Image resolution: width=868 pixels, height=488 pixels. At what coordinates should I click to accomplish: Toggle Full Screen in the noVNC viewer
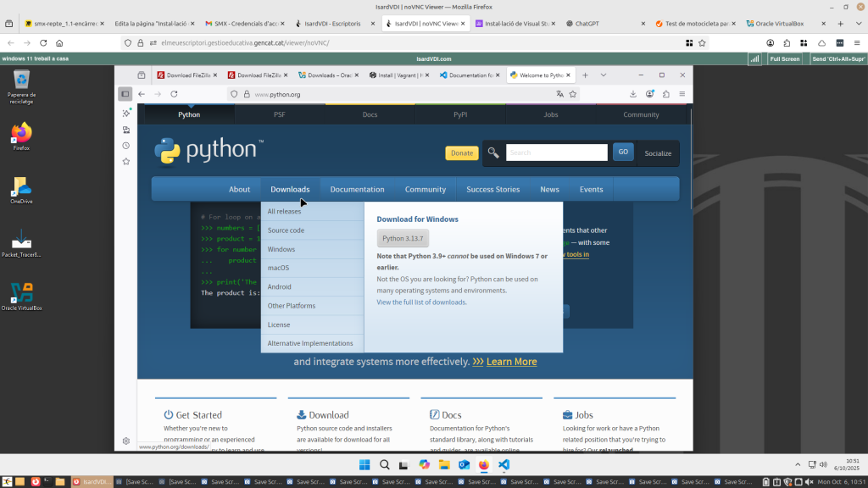pyautogui.click(x=784, y=58)
